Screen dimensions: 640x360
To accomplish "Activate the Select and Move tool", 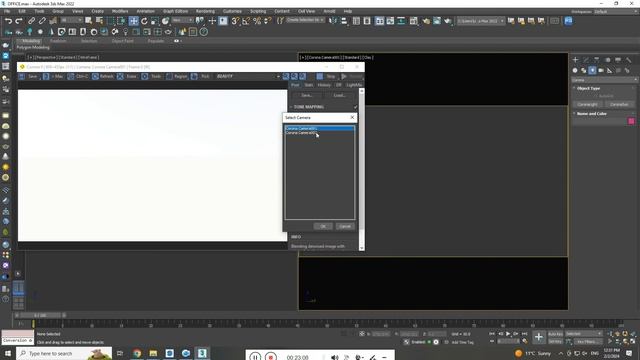I will click(x=133, y=21).
